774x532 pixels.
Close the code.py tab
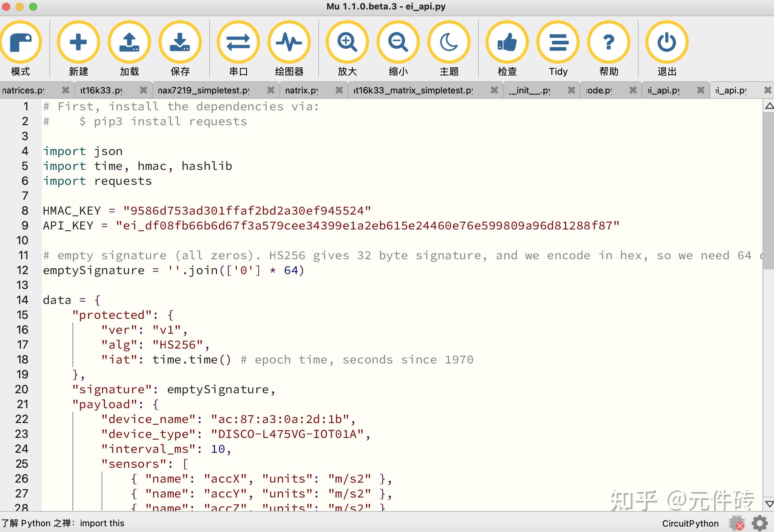(633, 90)
